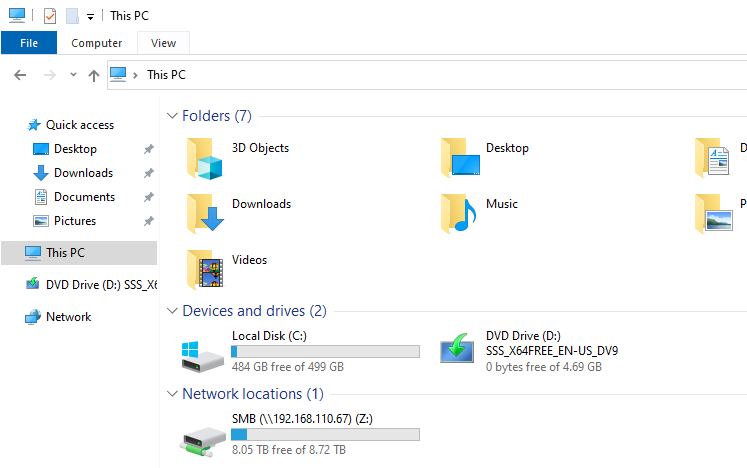This screenshot has width=747, height=468.
Task: Collapse the Network locations group chevron
Action: [172, 394]
